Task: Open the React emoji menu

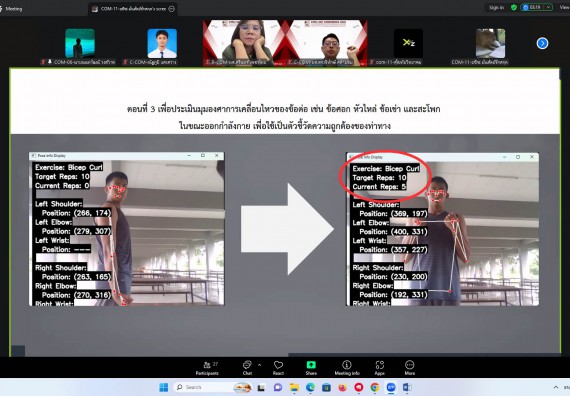Action: (278, 368)
